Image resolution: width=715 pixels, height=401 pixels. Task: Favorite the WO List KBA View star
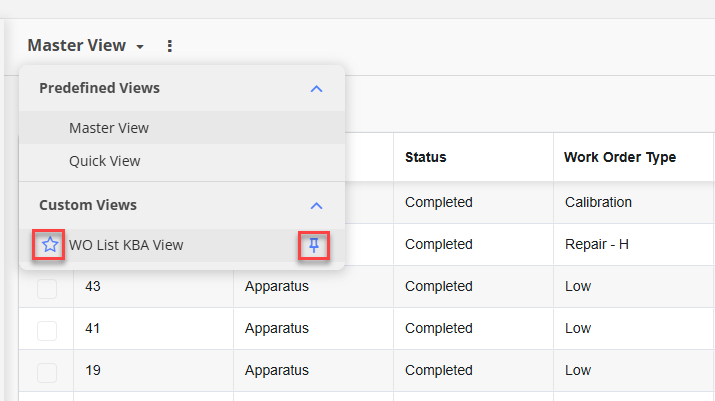pos(50,245)
